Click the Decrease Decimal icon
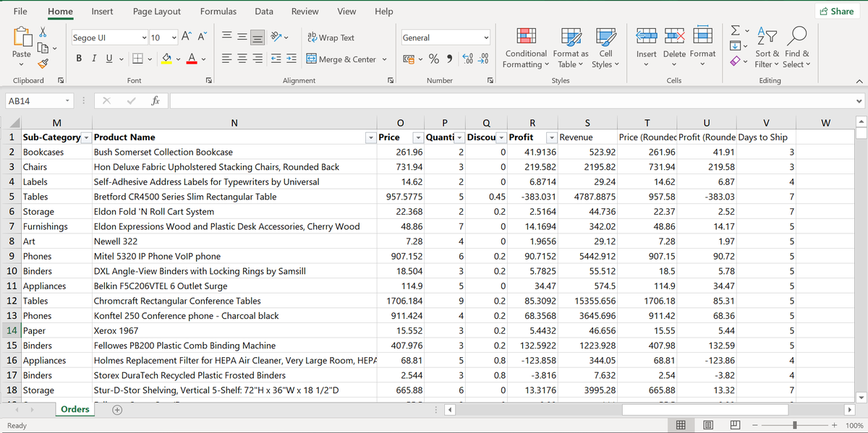Image resolution: width=868 pixels, height=433 pixels. point(484,59)
